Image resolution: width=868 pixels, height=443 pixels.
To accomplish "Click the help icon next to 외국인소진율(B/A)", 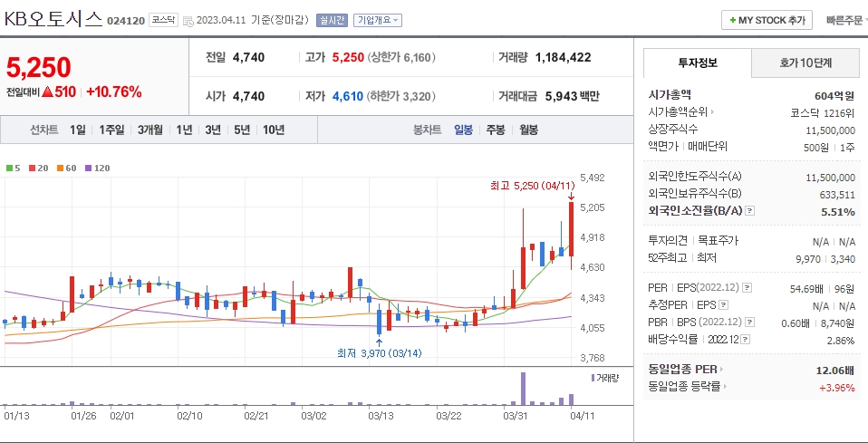I will [x=750, y=211].
